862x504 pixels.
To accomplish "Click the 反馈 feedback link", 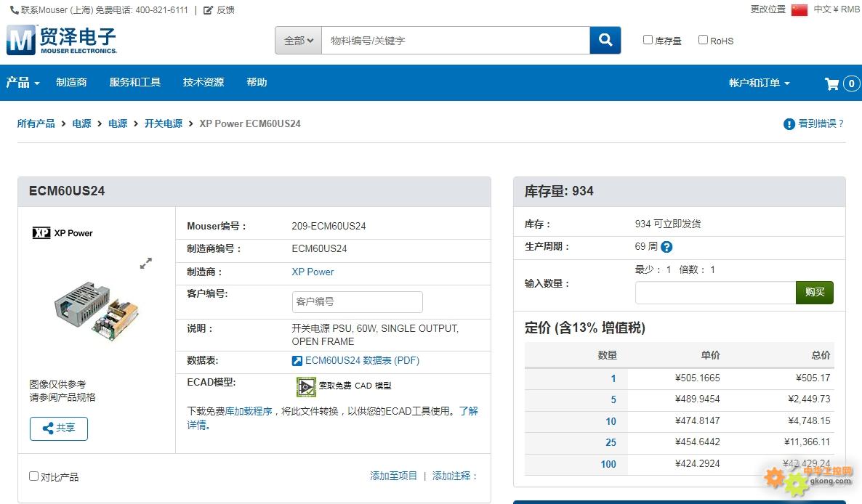I will (225, 10).
